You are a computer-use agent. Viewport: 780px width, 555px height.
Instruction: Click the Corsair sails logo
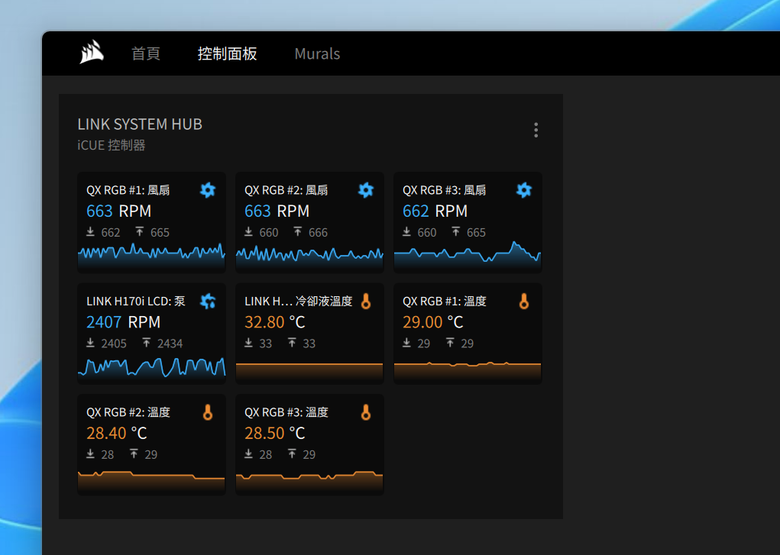[x=92, y=52]
